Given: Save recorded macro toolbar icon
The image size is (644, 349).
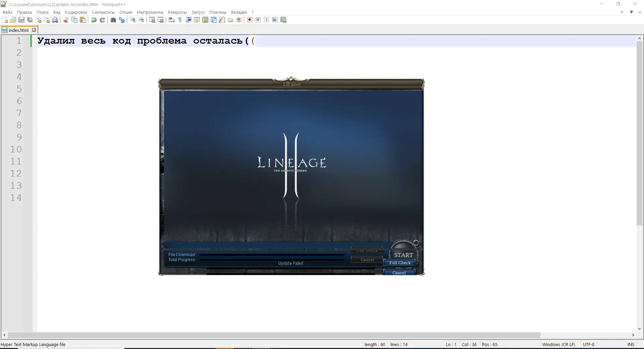Looking at the screenshot, I should pyautogui.click(x=283, y=20).
